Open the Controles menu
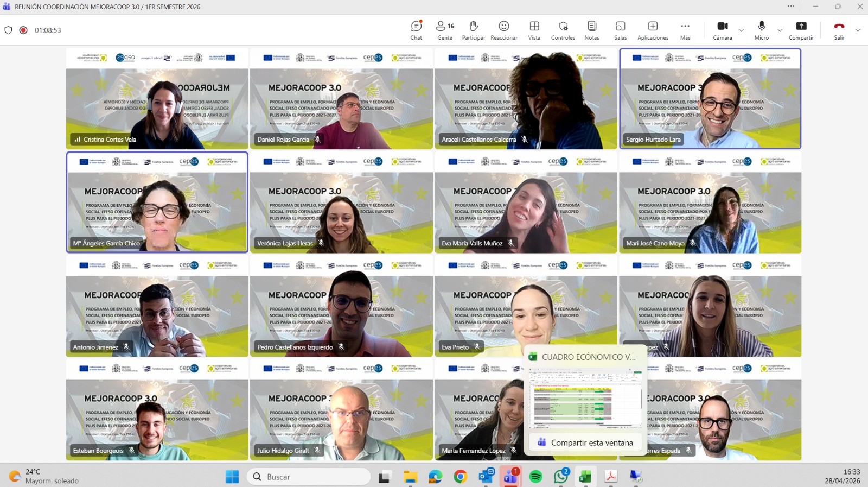The height and width of the screenshot is (487, 868). point(563,30)
